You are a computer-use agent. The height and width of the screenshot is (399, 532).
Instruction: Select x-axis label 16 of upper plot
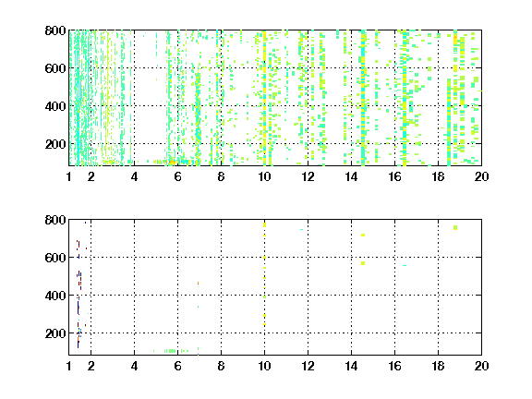(394, 176)
